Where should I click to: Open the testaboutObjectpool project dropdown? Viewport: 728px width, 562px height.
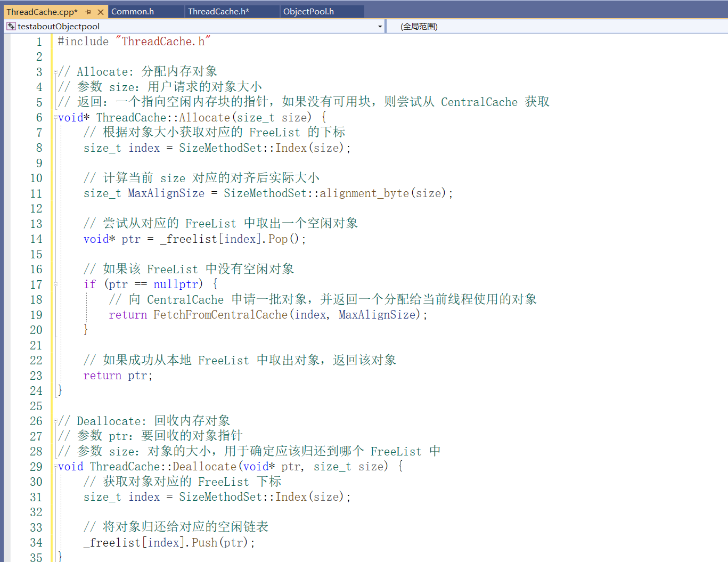pyautogui.click(x=380, y=26)
